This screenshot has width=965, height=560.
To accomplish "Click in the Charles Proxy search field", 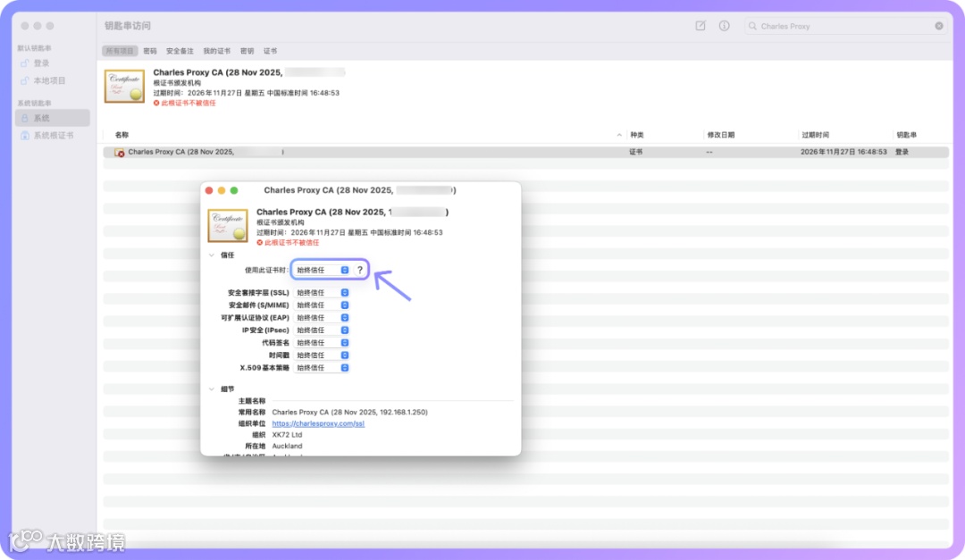I will click(844, 26).
